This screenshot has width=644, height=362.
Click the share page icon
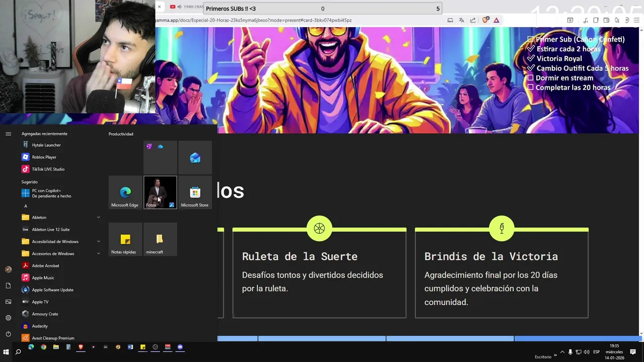point(473,20)
